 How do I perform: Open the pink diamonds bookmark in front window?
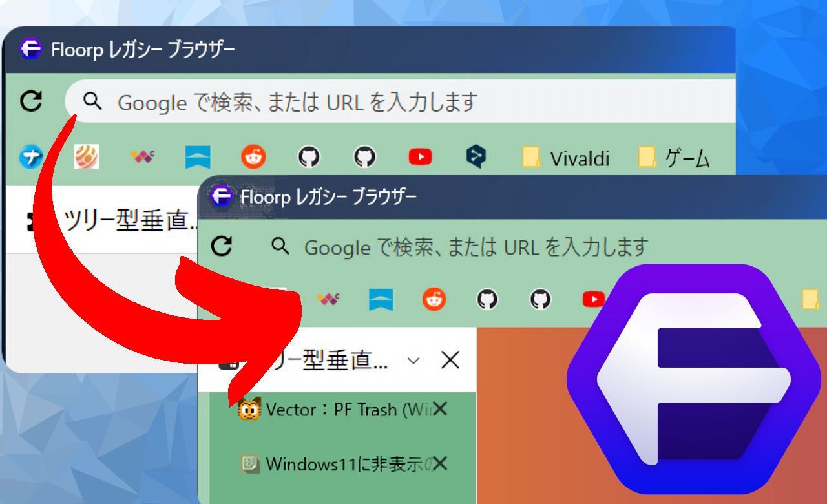328,299
